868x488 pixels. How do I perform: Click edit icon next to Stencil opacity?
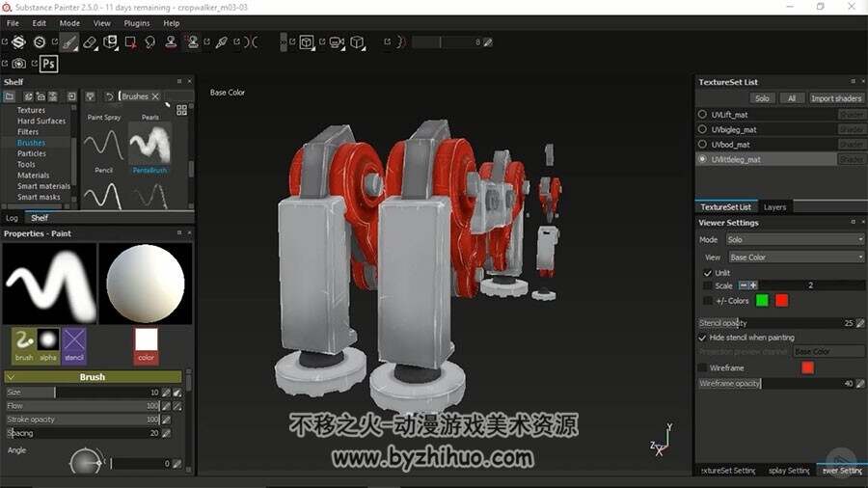859,323
